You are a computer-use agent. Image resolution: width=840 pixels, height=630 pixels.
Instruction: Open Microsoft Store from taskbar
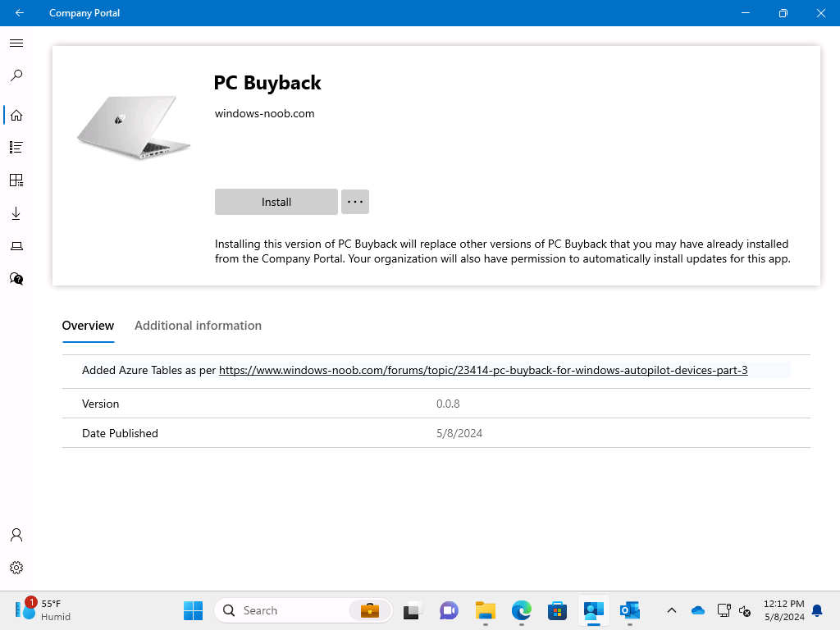point(557,610)
